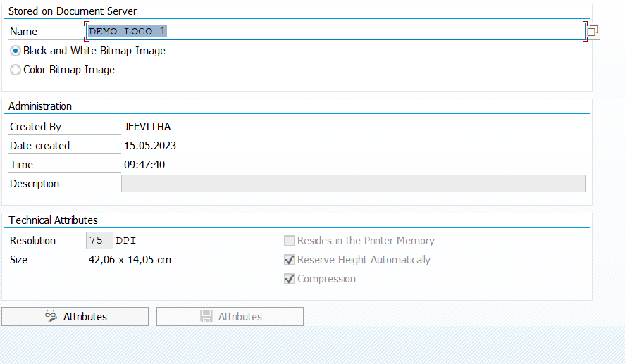Click the Size value 42,06 x 14,05 cm
The width and height of the screenshot is (625, 364).
tap(130, 260)
